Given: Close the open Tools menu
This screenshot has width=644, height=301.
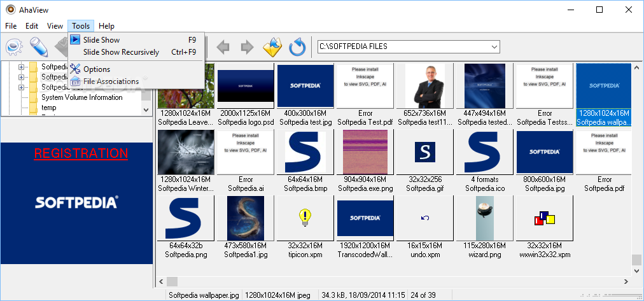Looking at the screenshot, I should pos(81,26).
